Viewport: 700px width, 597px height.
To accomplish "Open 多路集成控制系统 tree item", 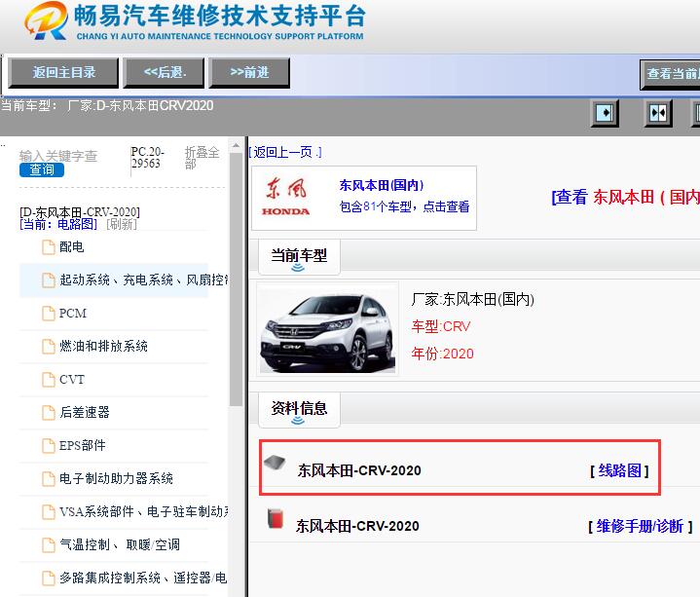I will [143, 578].
